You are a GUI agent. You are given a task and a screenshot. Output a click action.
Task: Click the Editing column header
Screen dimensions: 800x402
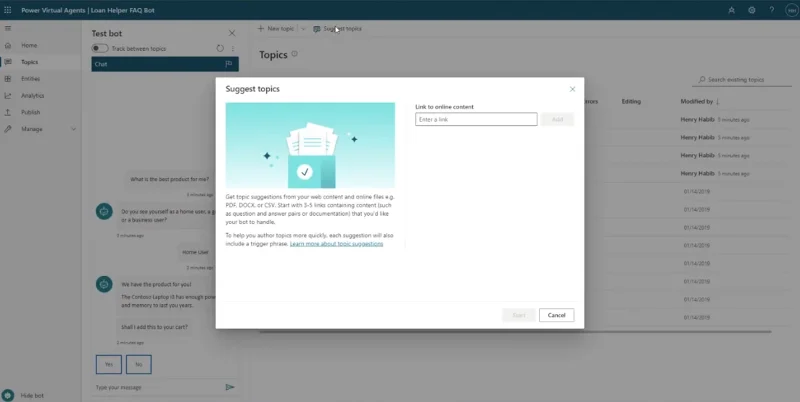(631, 102)
